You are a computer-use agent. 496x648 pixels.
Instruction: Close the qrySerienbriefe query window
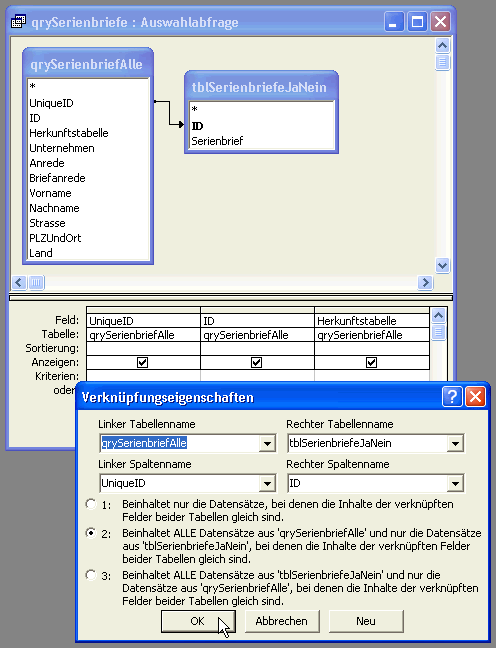(441, 21)
